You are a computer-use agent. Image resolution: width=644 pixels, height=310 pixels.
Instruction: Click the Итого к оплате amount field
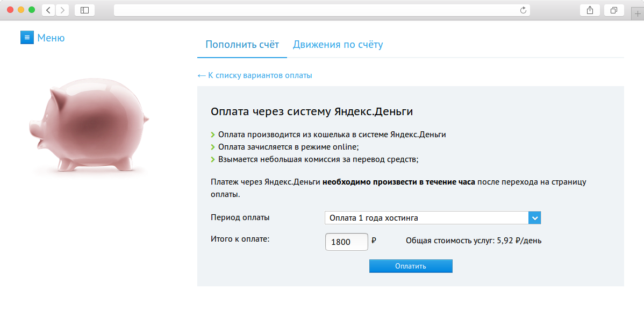[346, 242]
